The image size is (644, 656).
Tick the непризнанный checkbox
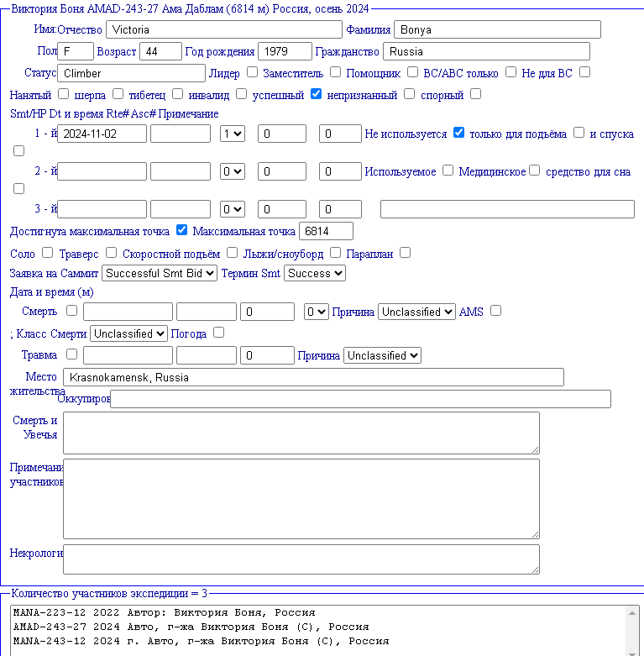[x=410, y=94]
